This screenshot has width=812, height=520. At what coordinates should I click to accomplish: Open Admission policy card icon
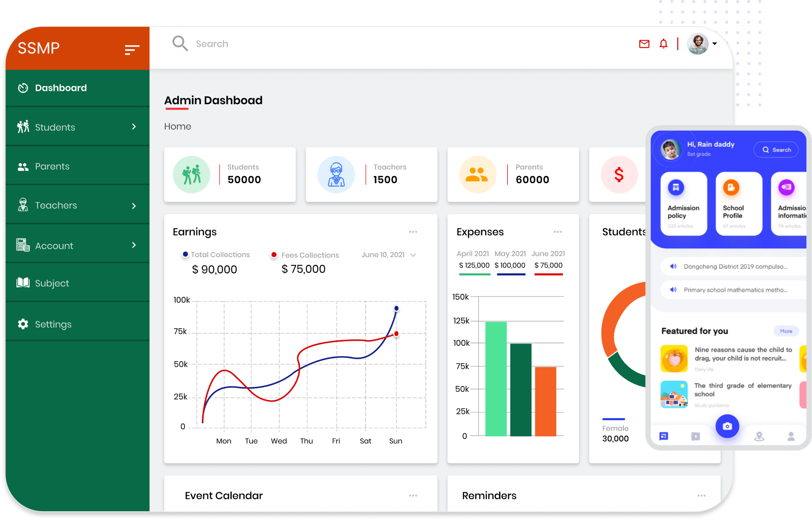click(676, 187)
